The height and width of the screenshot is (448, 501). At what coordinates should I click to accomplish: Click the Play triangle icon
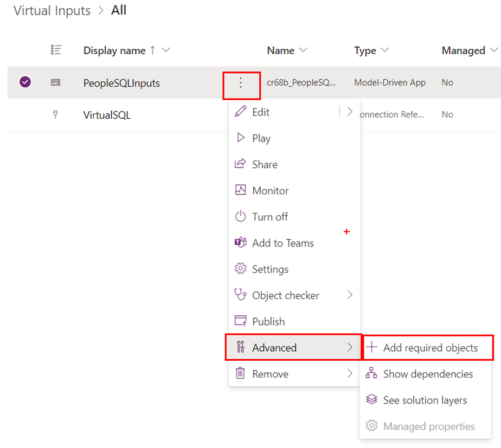pyautogui.click(x=240, y=138)
